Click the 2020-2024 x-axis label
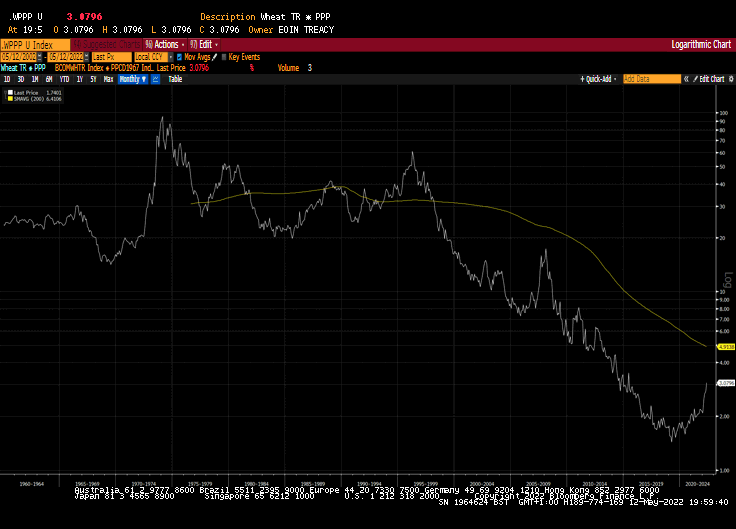736x529 pixels. [x=698, y=483]
